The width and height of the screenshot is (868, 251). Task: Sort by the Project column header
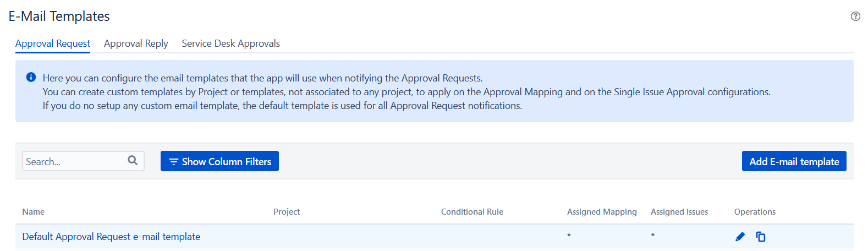[287, 212]
